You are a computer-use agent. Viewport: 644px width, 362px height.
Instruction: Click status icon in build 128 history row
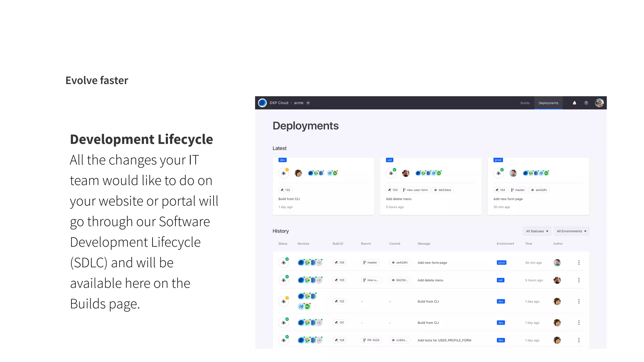click(x=284, y=340)
